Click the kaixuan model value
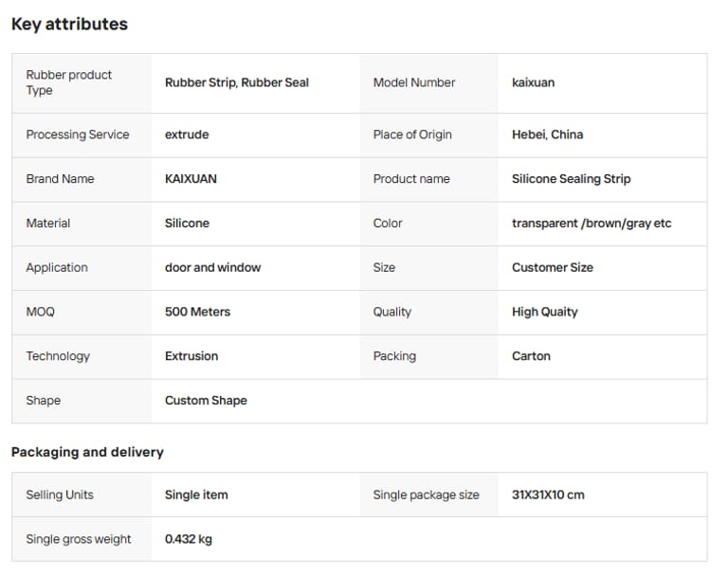 [x=533, y=82]
